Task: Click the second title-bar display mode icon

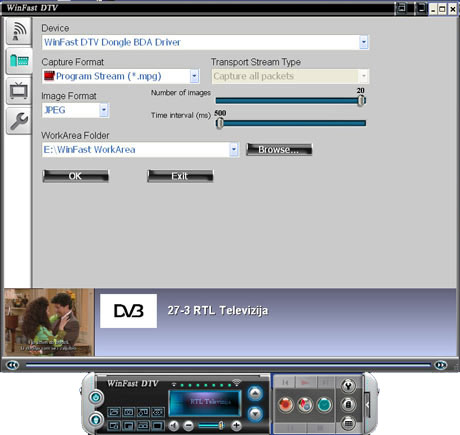Action: 421,8
